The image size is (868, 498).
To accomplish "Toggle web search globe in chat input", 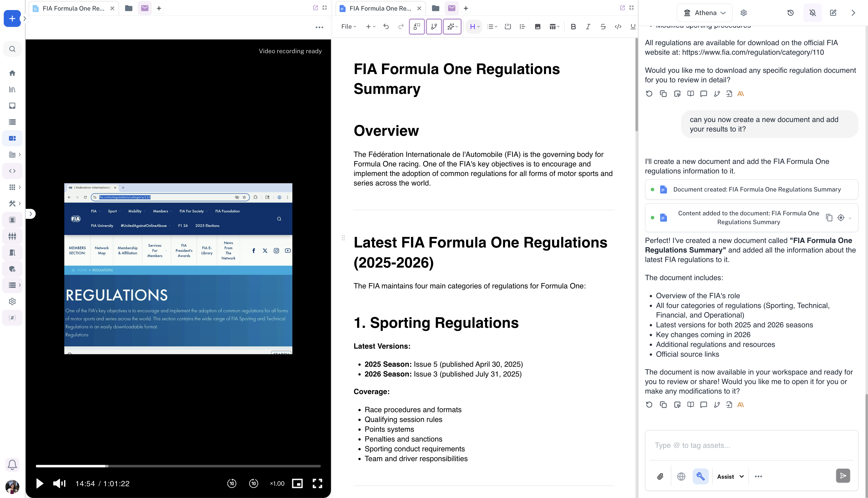I will click(x=681, y=476).
